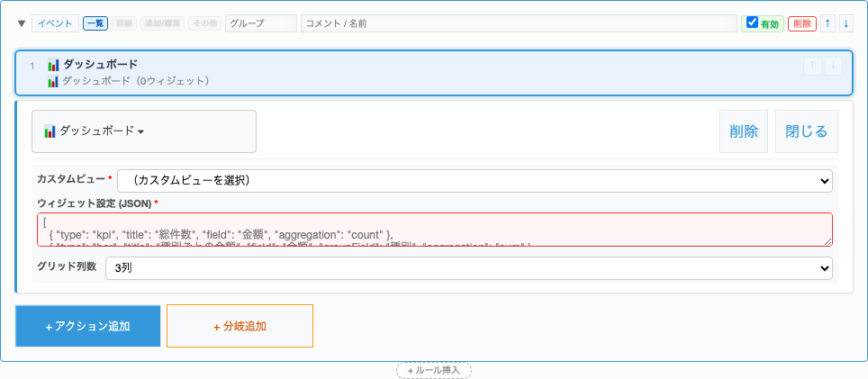Image resolution: width=868 pixels, height=379 pixels.
Task: Switch to the 追加/編集 tab
Action: pos(163,23)
